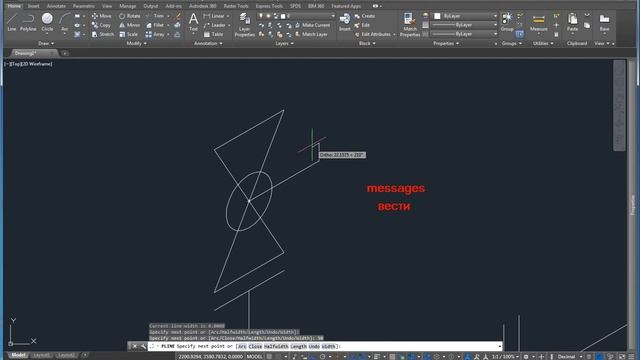Close the command line window

[x=135, y=347]
